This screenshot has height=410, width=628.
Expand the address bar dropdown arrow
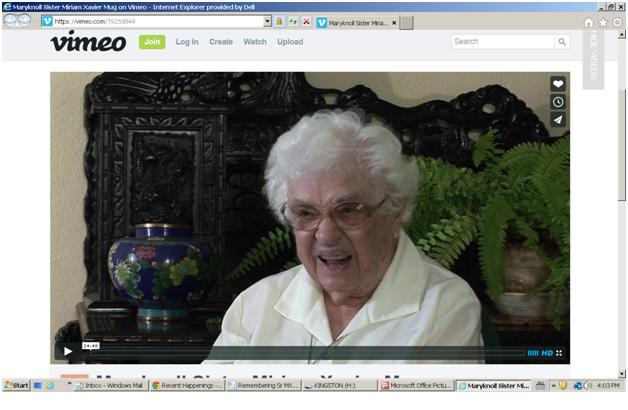[268, 22]
